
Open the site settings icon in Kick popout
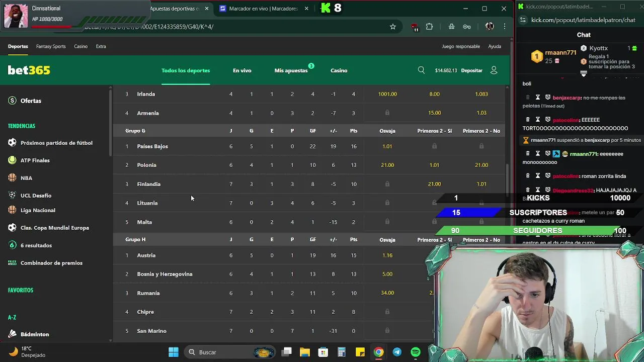point(523,20)
